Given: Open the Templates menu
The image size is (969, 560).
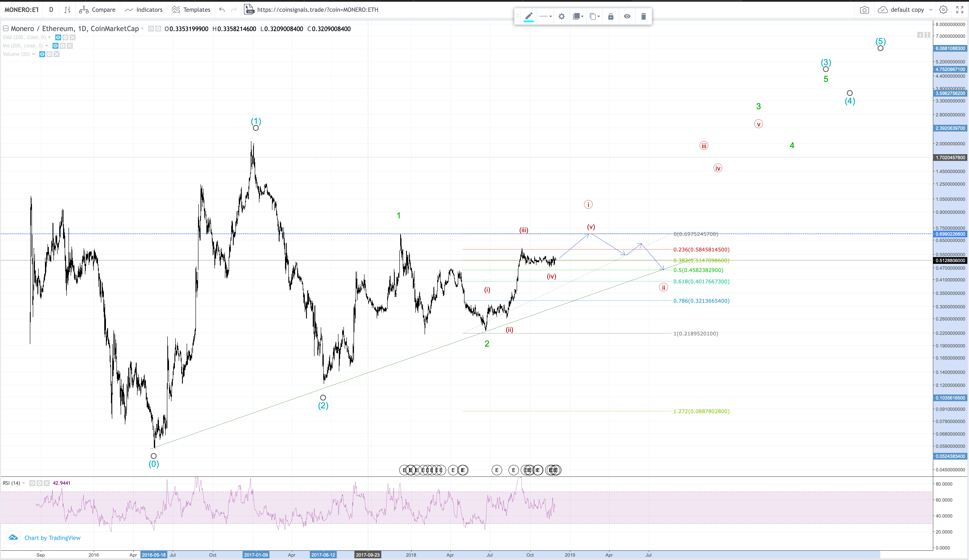Looking at the screenshot, I should [191, 10].
